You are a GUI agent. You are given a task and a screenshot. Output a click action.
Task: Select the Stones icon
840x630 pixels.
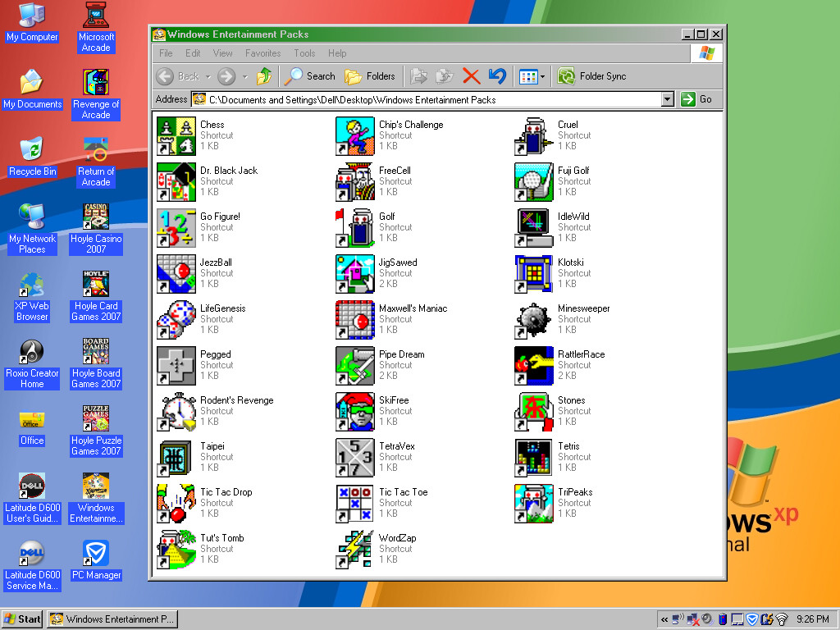534,412
